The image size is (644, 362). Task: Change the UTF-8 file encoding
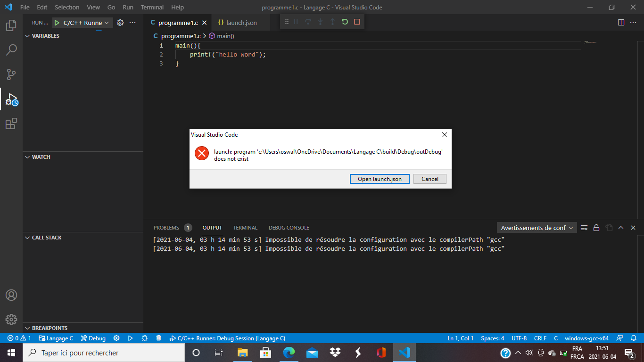519,338
